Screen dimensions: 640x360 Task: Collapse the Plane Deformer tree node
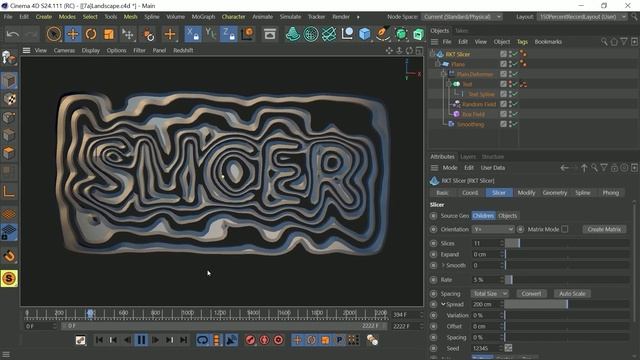tap(443, 74)
